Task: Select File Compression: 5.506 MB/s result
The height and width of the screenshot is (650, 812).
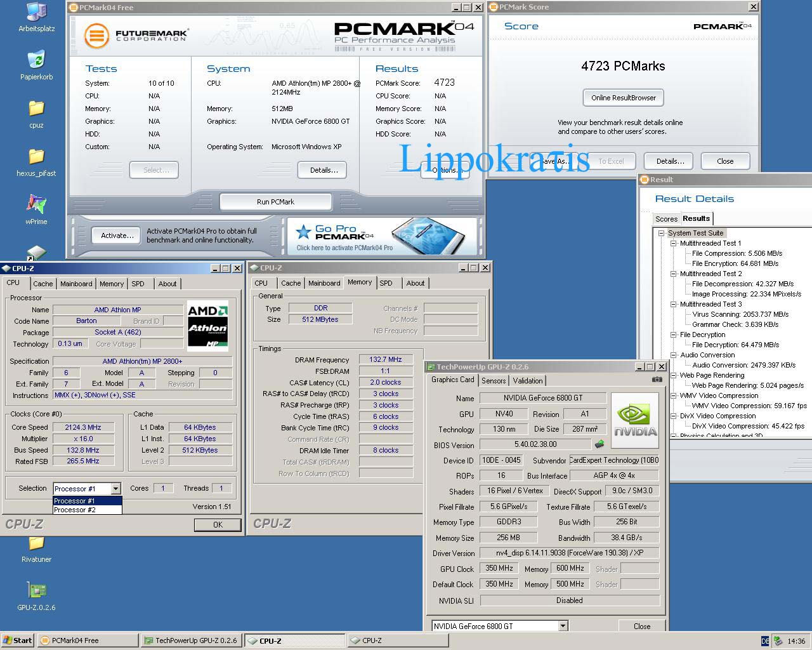Action: coord(737,253)
